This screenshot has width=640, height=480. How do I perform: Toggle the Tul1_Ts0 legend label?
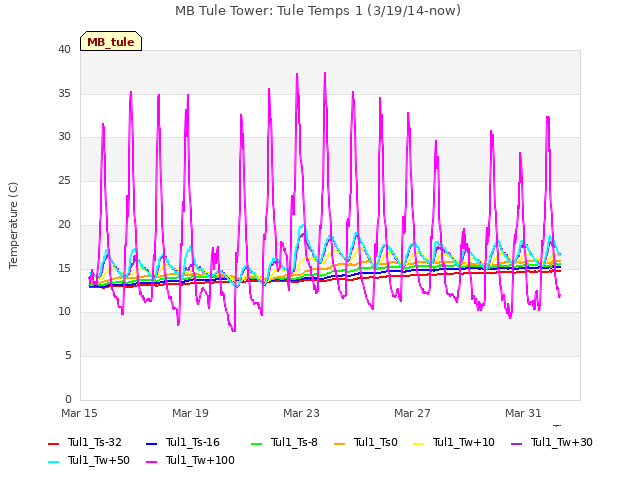coord(376,442)
